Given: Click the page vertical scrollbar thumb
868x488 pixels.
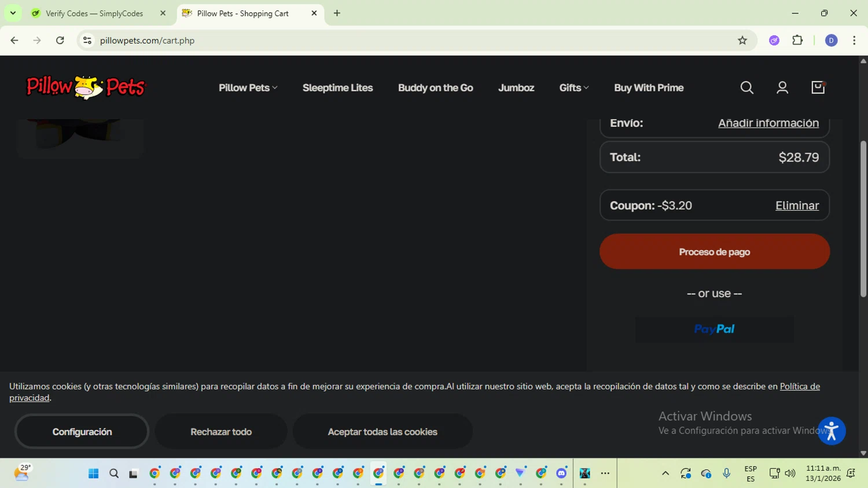Looking at the screenshot, I should pos(863,219).
